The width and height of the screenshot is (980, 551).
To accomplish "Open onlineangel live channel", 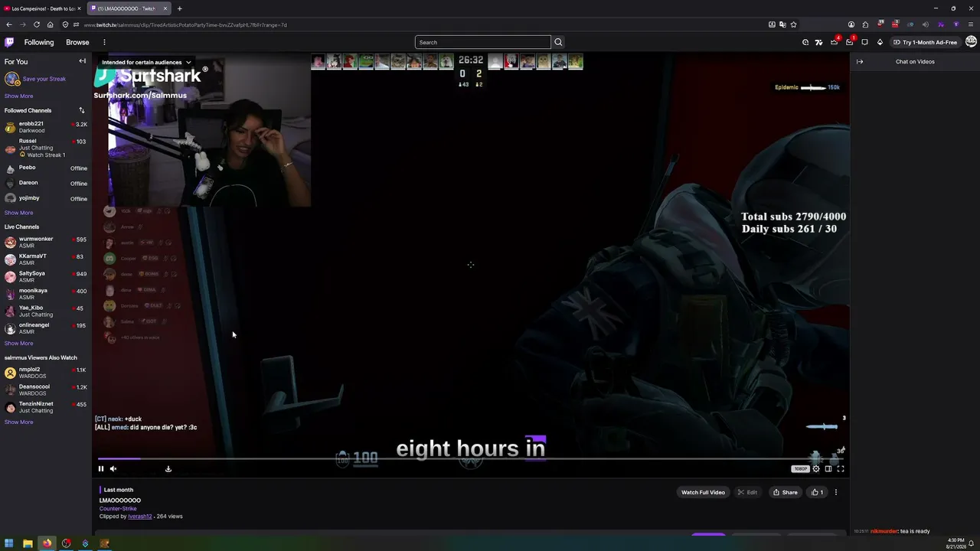I will pos(46,328).
